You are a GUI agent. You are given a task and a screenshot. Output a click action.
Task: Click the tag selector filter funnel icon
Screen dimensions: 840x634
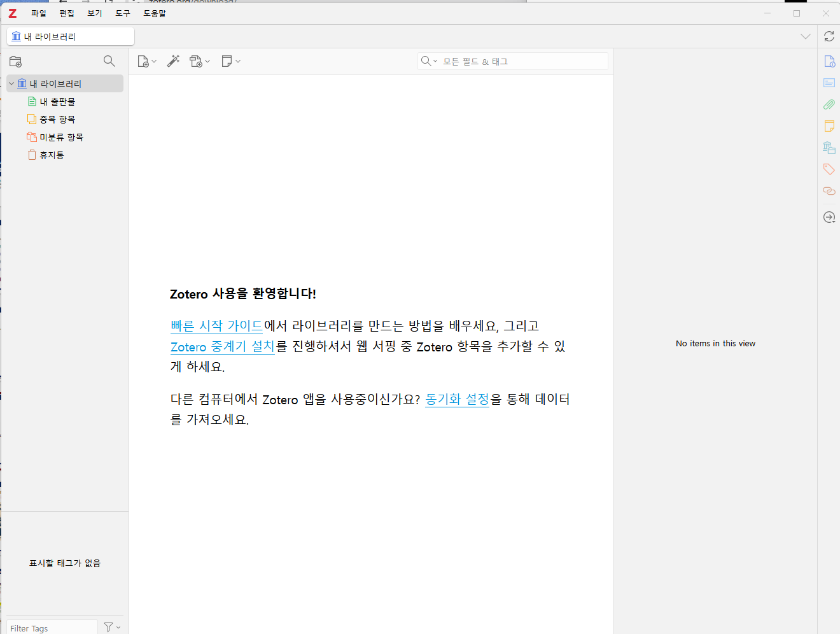pos(109,628)
